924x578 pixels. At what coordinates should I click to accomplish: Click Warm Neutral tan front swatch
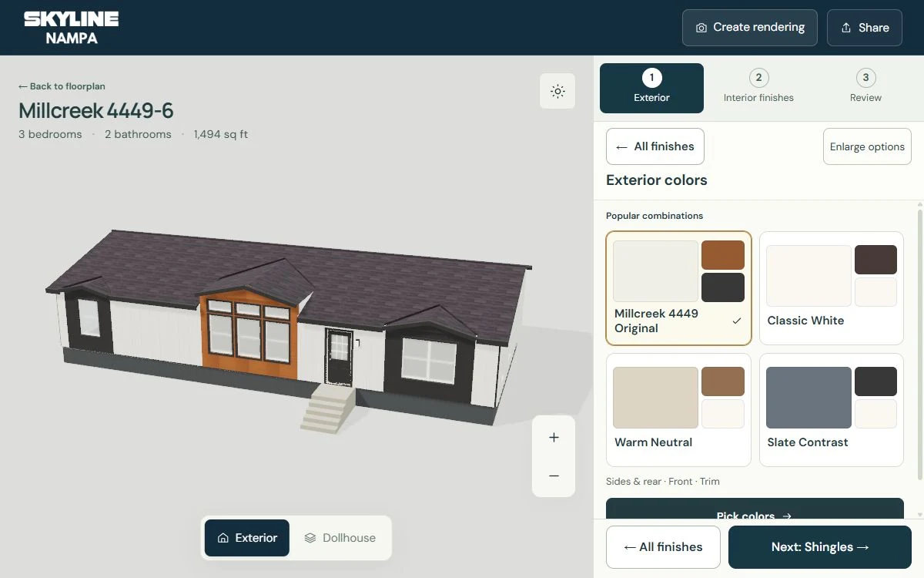tap(723, 381)
